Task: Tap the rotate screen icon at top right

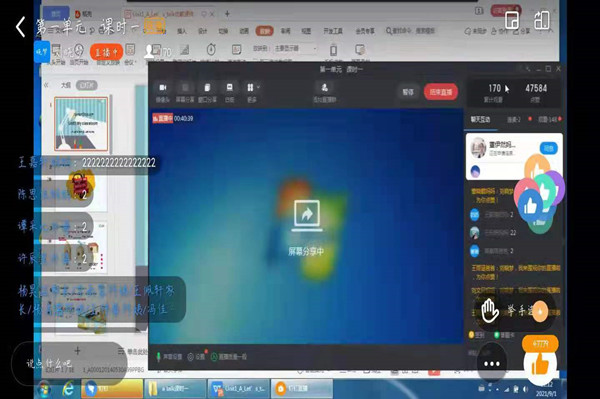Action: point(542,20)
